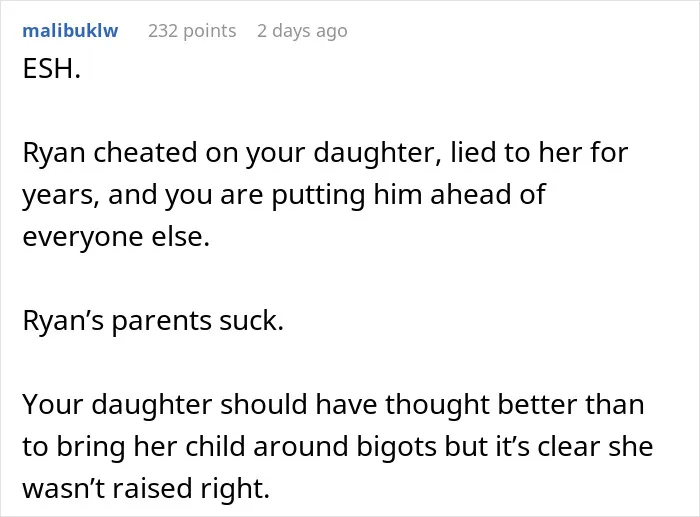Click the word thought in comment
Viewport: 700px width, 517px height.
tap(438, 405)
